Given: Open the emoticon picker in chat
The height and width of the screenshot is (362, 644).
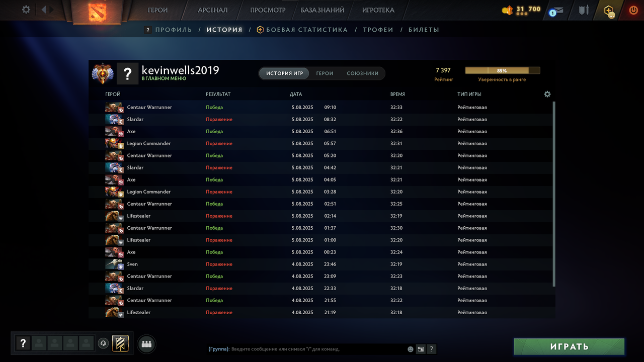Looking at the screenshot, I should (x=411, y=349).
